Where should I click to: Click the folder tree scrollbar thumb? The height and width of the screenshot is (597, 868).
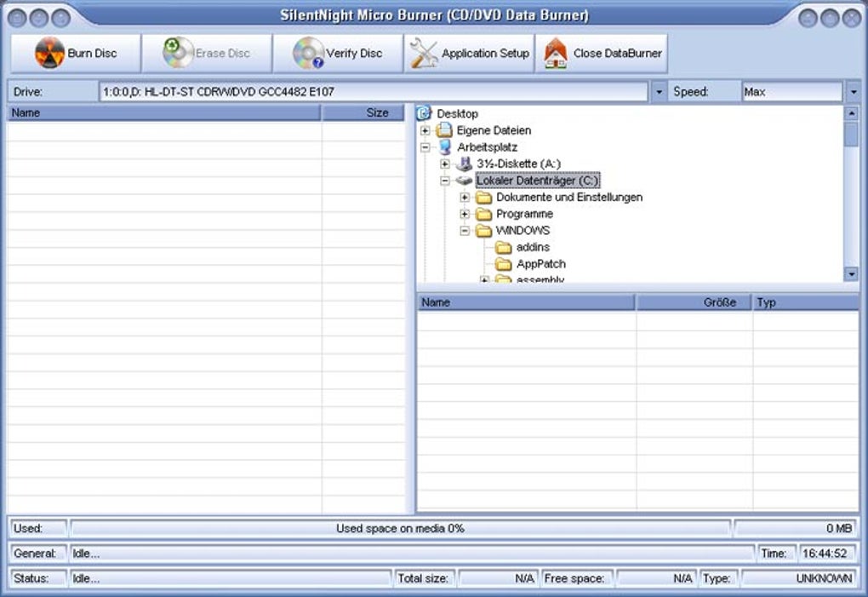[851, 135]
